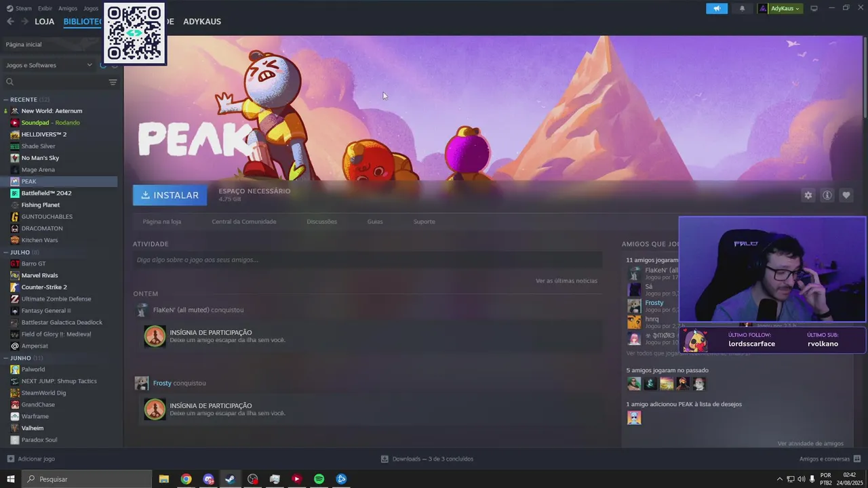The height and width of the screenshot is (488, 868).
Task: Open the Steam menu
Action: [19, 8]
